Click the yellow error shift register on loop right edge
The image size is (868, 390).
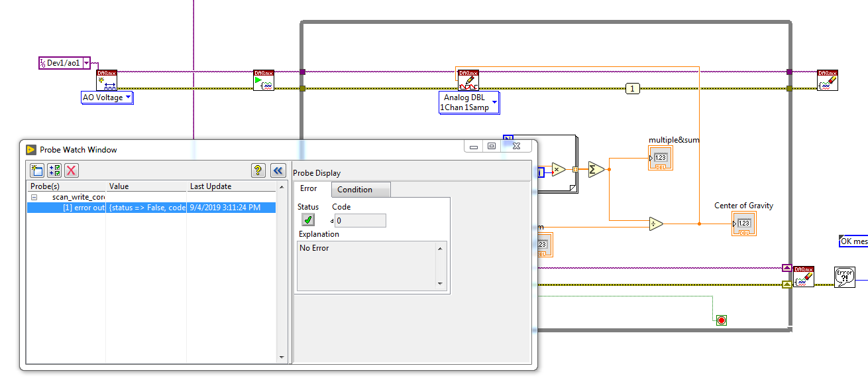tap(787, 285)
